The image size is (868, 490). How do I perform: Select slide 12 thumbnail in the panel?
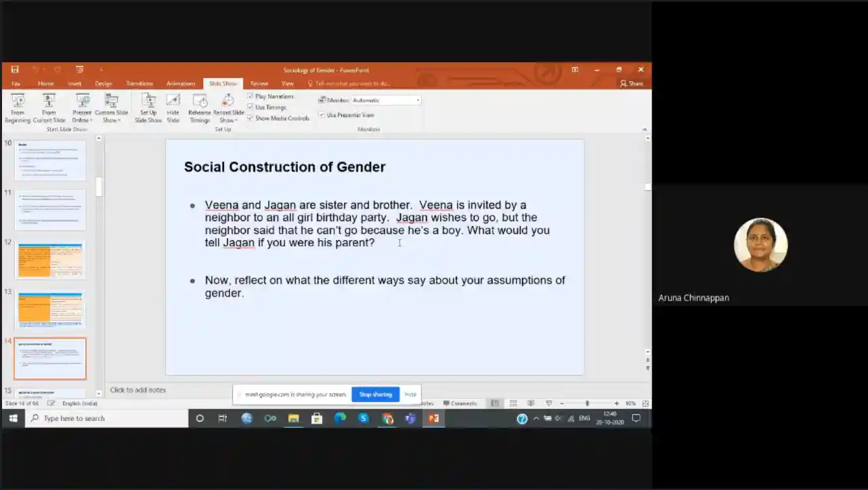(x=51, y=260)
